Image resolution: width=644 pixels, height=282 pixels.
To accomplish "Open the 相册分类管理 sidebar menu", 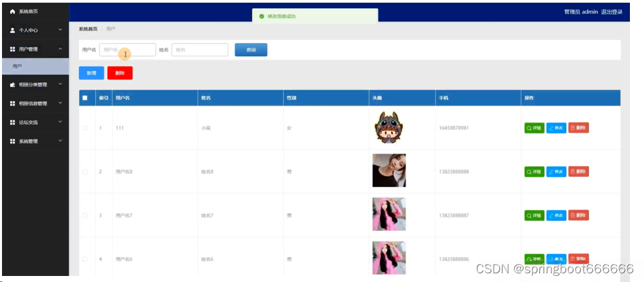I will pyautogui.click(x=36, y=84).
